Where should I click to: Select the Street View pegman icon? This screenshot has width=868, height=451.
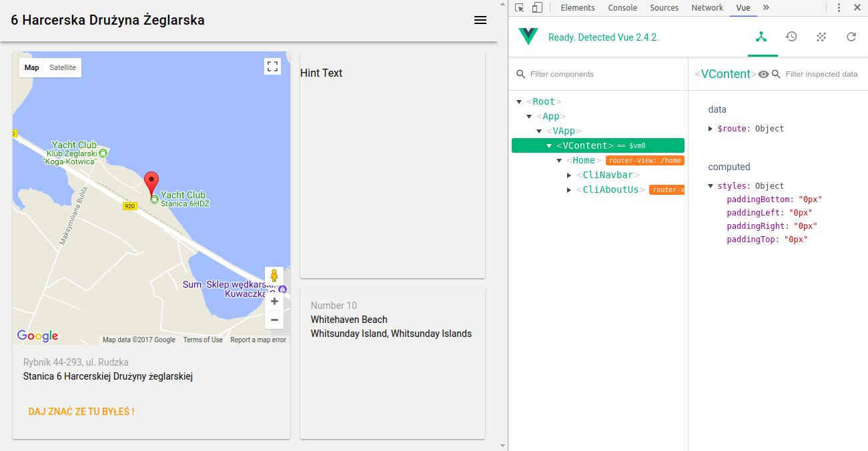point(274,276)
